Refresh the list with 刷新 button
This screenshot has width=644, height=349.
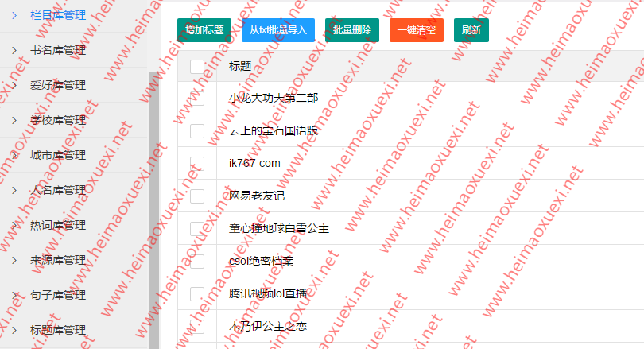coord(471,30)
